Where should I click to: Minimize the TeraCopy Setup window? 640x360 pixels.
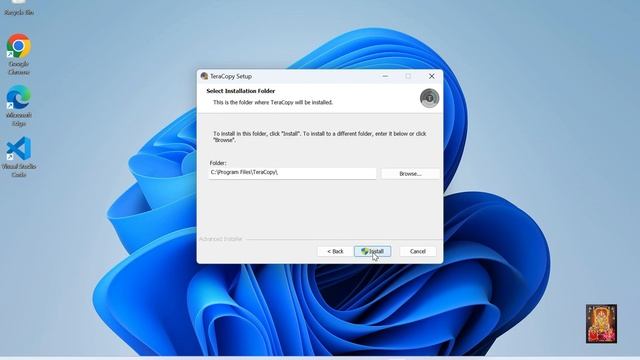click(x=385, y=76)
